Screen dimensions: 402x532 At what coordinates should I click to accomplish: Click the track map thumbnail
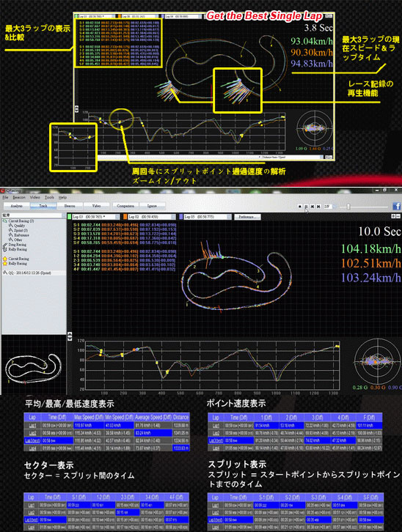(33, 368)
